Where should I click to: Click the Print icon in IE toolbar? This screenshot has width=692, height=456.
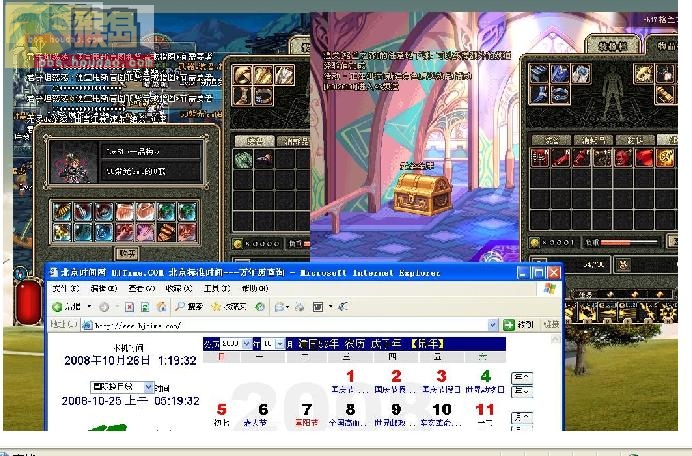300,306
